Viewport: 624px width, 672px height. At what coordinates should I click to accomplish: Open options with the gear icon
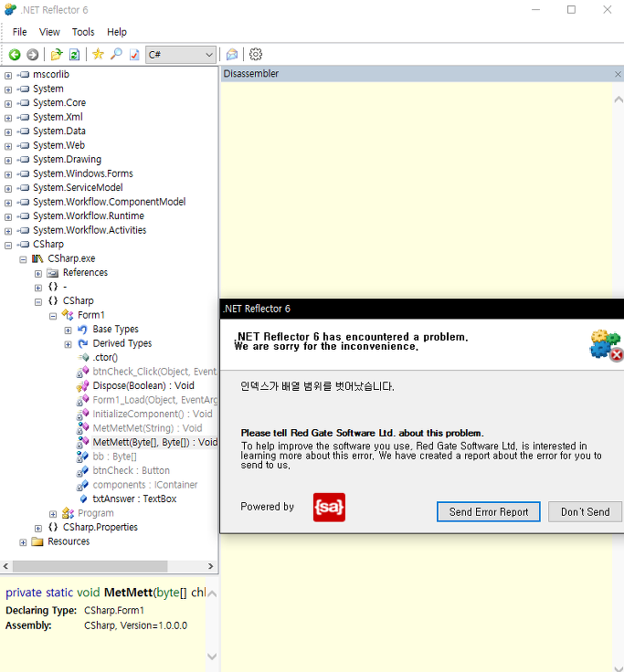[256, 55]
